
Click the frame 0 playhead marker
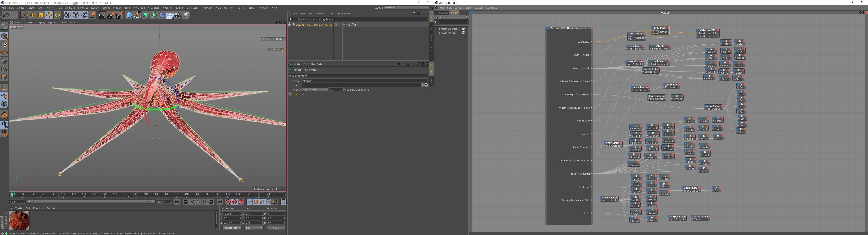12,194
